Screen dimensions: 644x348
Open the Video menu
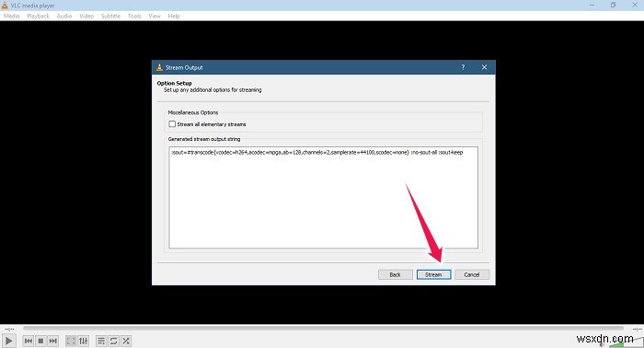[86, 16]
